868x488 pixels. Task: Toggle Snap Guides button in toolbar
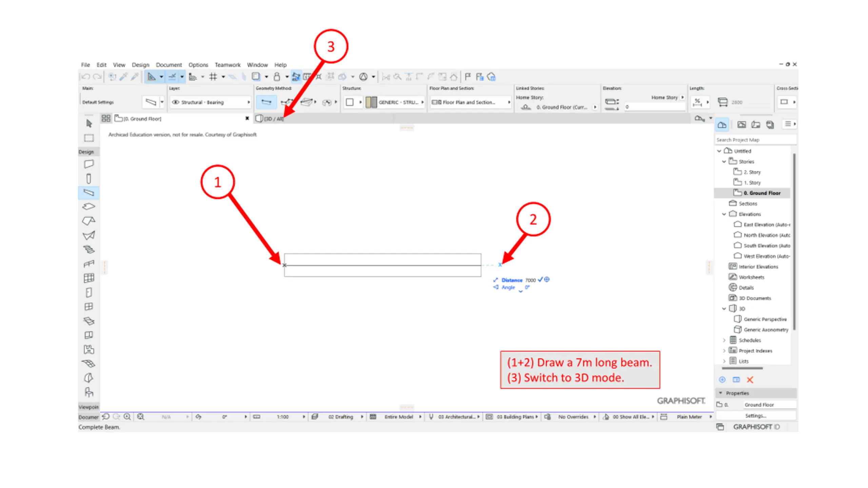172,77
